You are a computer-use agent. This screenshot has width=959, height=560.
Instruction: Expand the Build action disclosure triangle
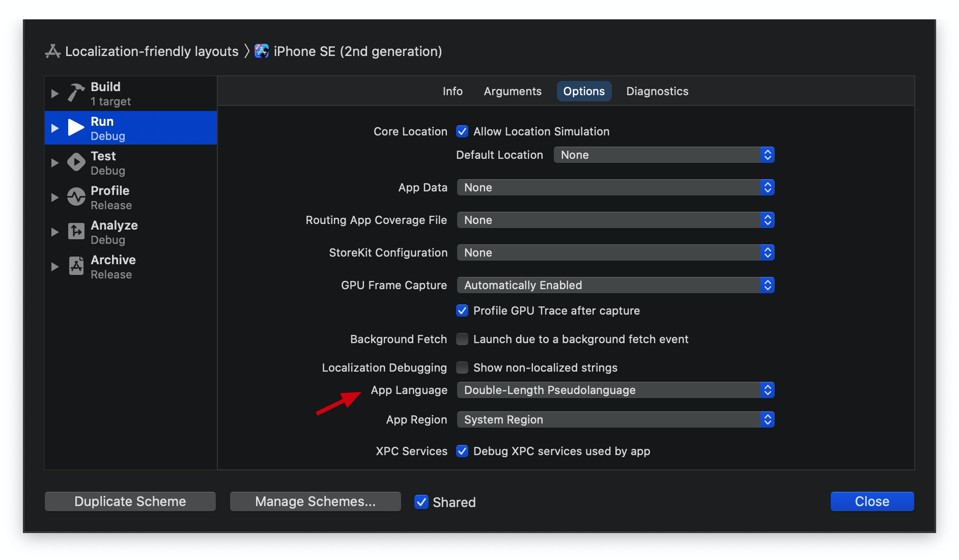click(x=55, y=94)
